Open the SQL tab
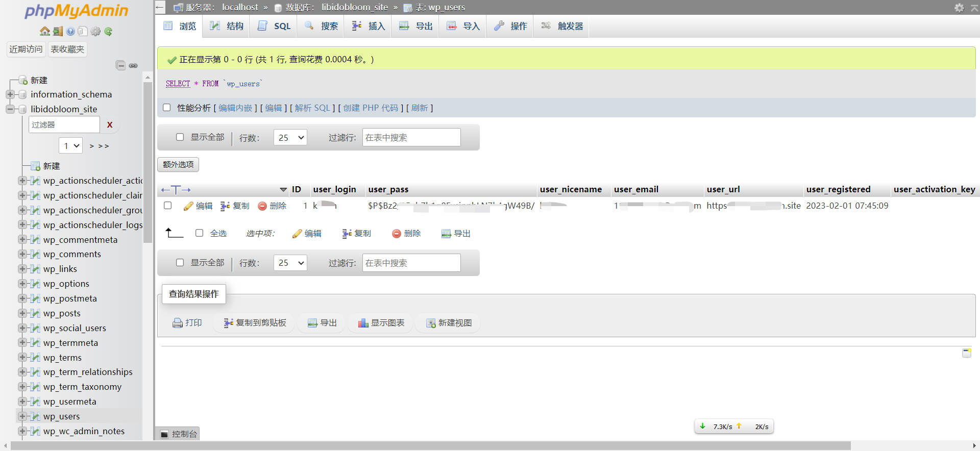 click(274, 26)
